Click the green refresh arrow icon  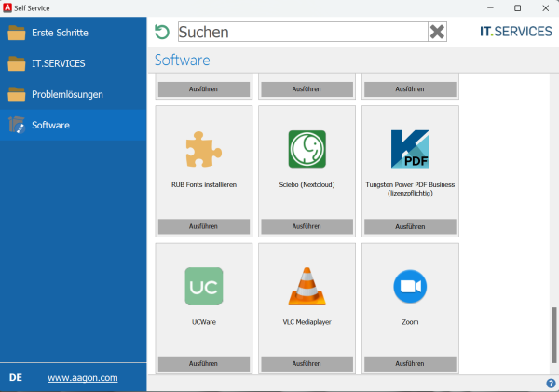(162, 33)
